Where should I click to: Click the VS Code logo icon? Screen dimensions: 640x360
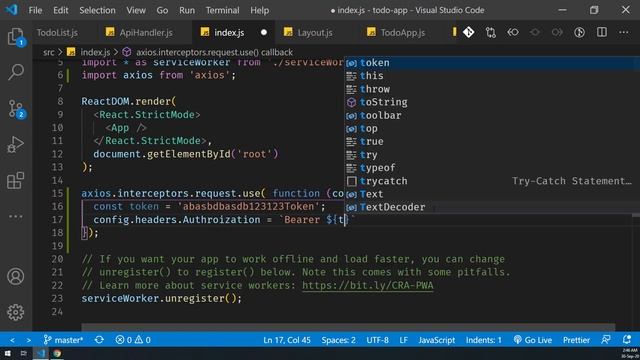tap(11, 9)
